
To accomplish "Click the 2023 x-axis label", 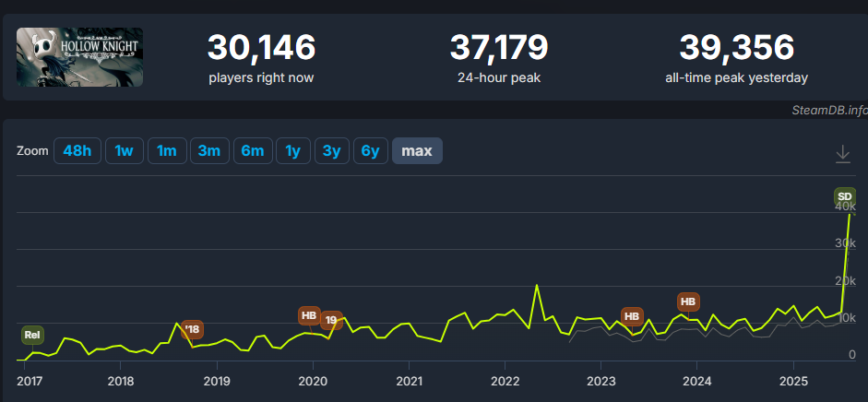I will pos(600,382).
